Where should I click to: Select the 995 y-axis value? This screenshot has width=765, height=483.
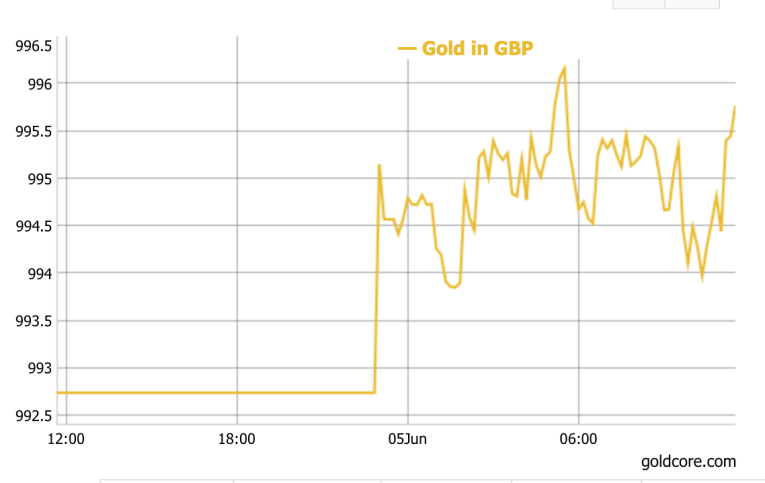40,178
